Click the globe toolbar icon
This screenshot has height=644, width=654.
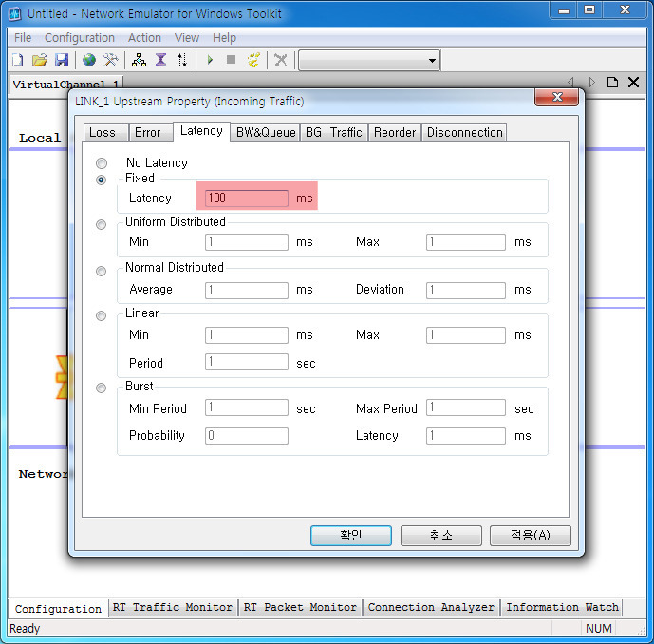click(x=89, y=60)
